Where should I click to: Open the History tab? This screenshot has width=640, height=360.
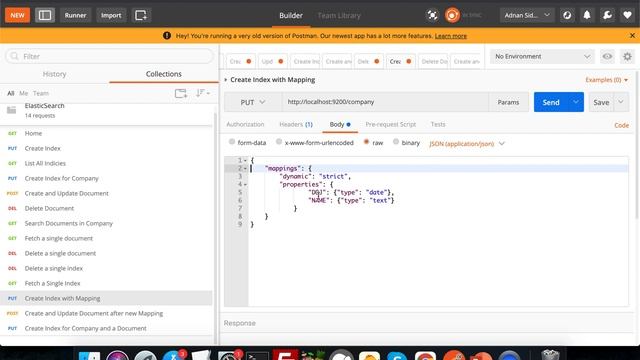tap(54, 74)
